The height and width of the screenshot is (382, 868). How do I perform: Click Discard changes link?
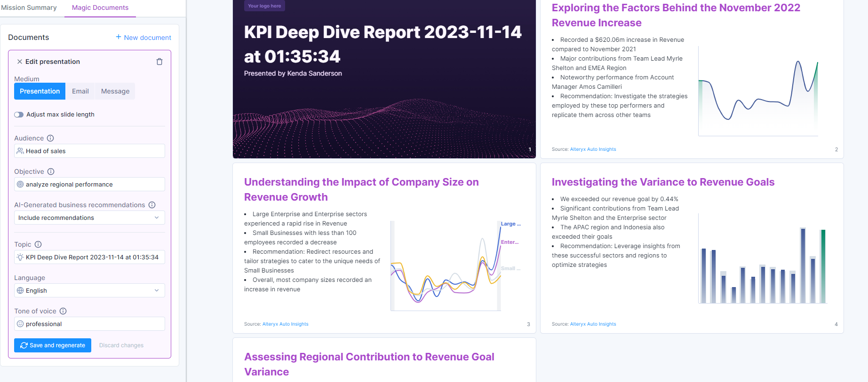pyautogui.click(x=121, y=345)
